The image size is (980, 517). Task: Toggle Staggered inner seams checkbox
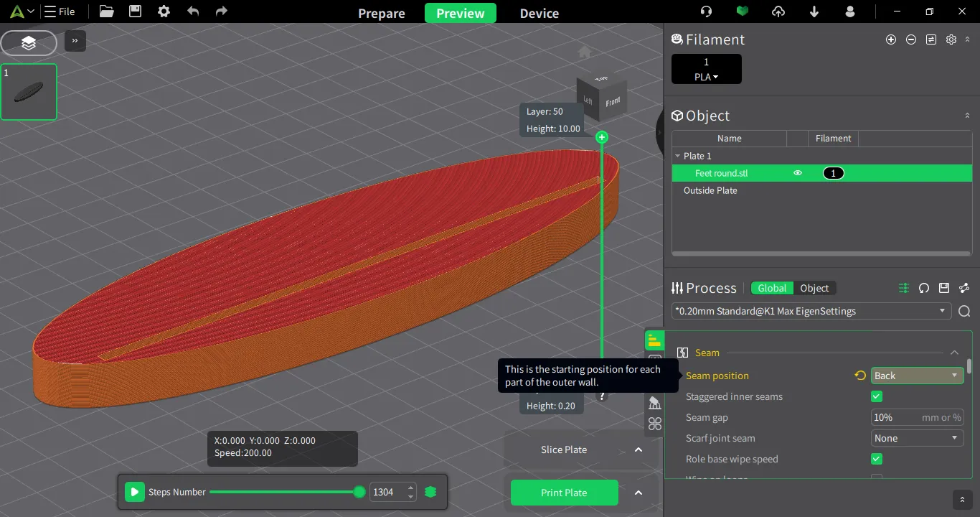pyautogui.click(x=877, y=396)
